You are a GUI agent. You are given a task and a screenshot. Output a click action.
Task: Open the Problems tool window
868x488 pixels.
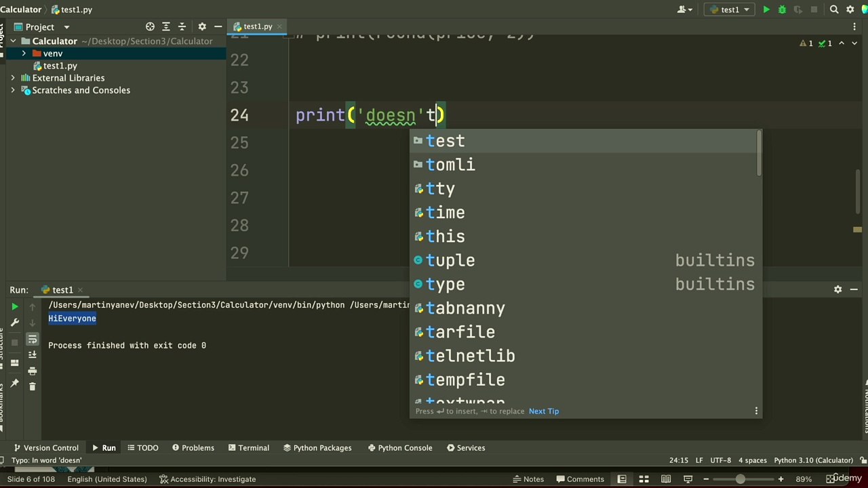point(193,448)
